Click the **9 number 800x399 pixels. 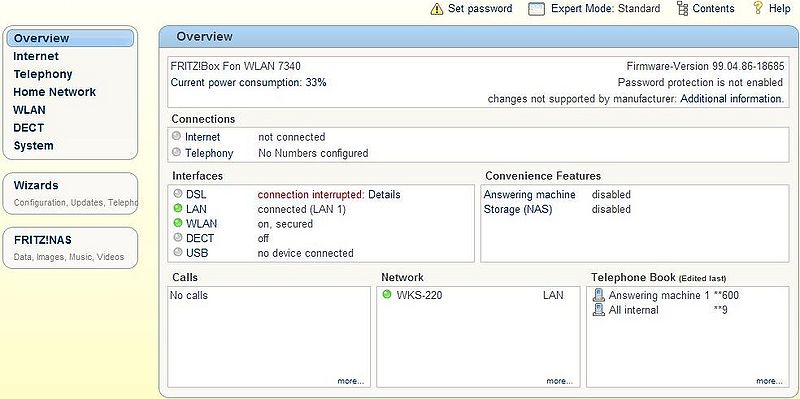point(720,310)
